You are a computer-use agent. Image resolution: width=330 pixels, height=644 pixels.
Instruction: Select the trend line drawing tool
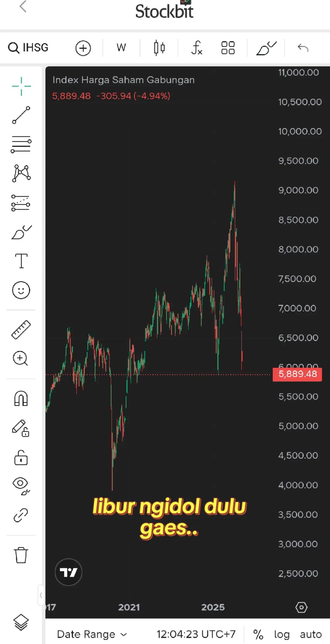tap(21, 115)
